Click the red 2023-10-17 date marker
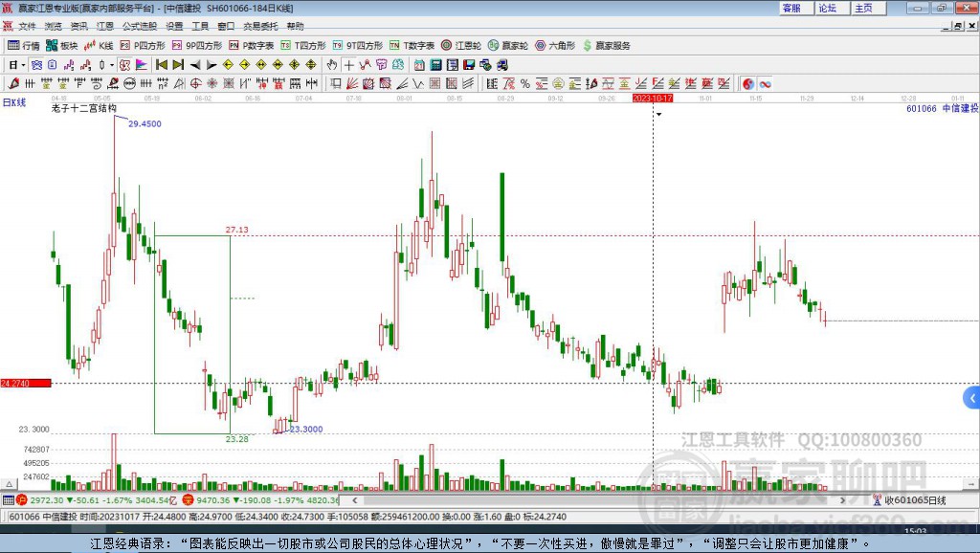The image size is (980, 553). 654,98
